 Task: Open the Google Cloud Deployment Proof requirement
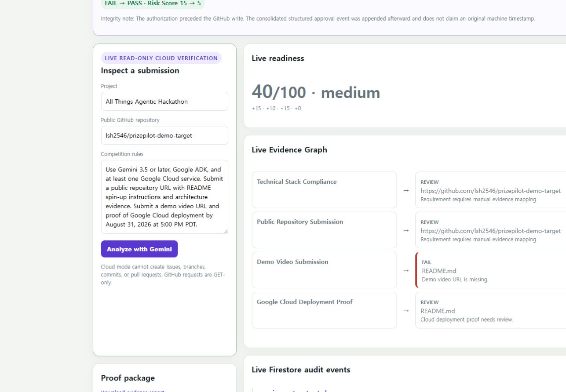pos(324,310)
